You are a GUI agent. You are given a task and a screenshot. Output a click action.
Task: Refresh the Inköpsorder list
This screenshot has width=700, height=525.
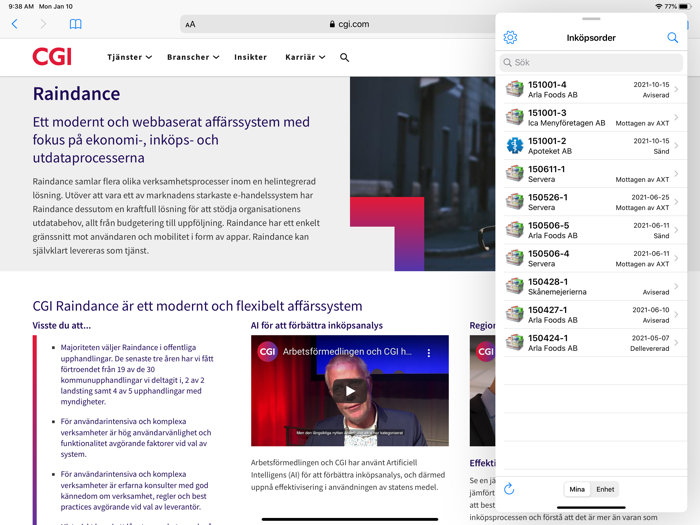click(509, 489)
